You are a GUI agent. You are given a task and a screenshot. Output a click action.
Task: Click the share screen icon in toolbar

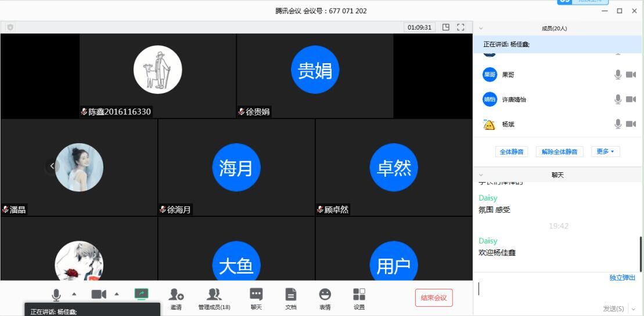click(x=141, y=295)
